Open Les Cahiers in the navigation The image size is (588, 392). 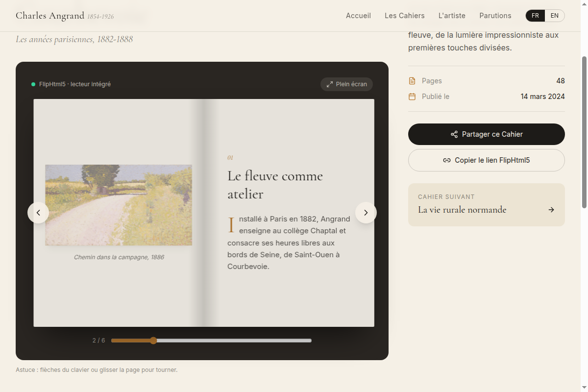click(x=405, y=16)
